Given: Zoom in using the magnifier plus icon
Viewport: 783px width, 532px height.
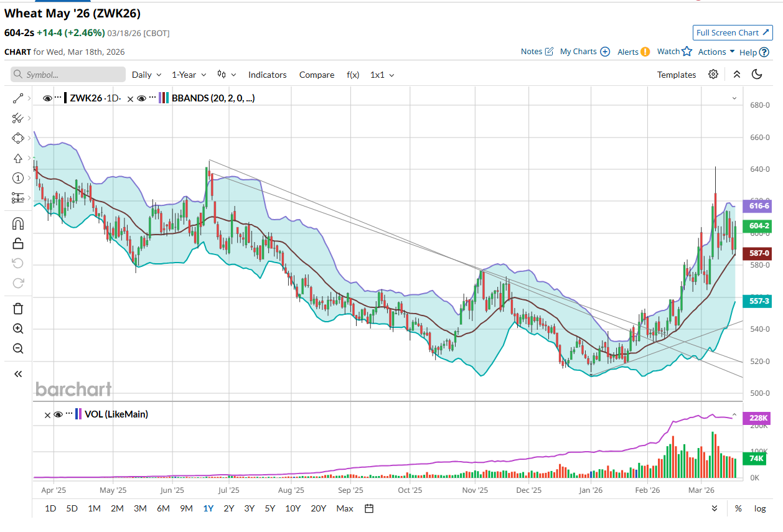Looking at the screenshot, I should tap(17, 329).
